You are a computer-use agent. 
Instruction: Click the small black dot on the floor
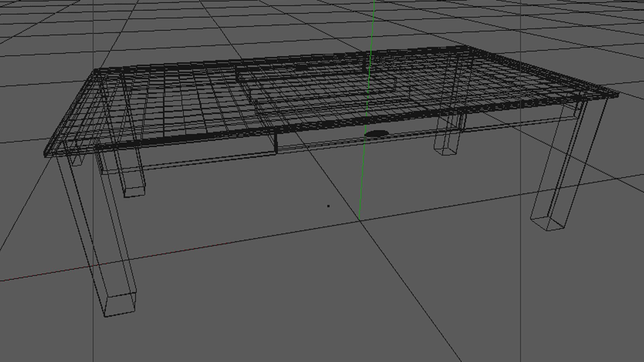(x=328, y=206)
